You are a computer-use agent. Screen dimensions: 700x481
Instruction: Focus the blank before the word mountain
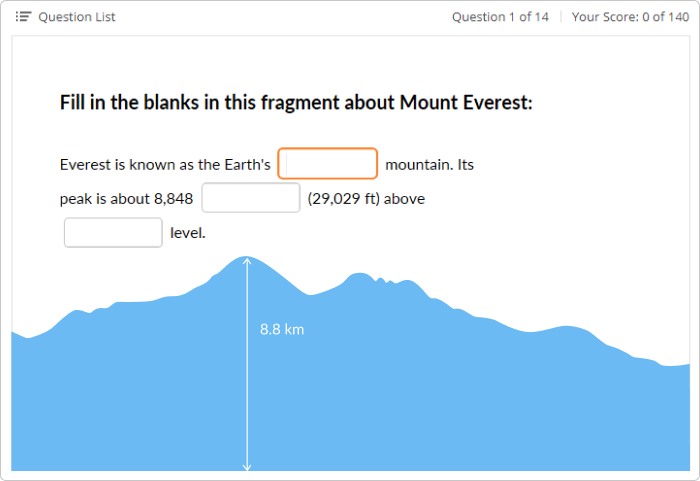pyautogui.click(x=328, y=163)
